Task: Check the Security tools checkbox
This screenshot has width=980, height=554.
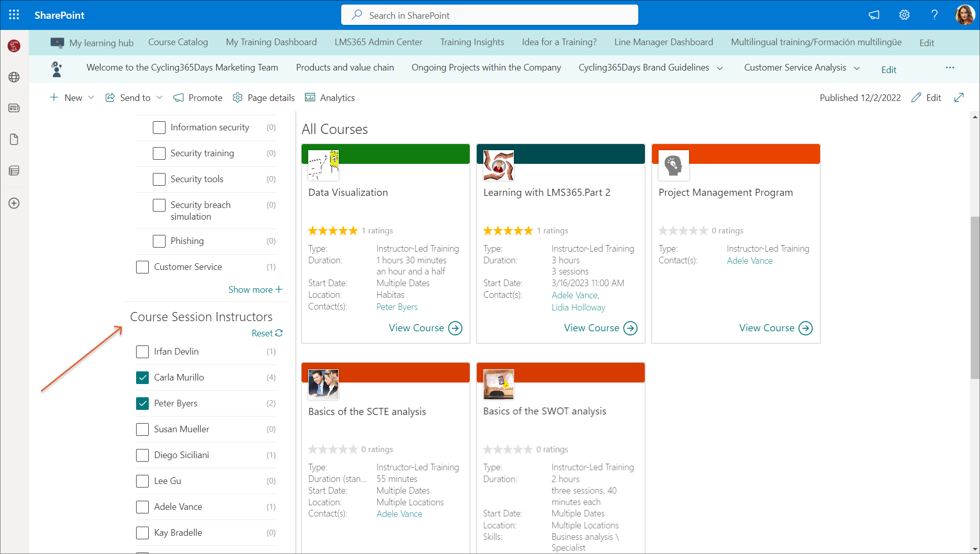Action: (x=159, y=179)
